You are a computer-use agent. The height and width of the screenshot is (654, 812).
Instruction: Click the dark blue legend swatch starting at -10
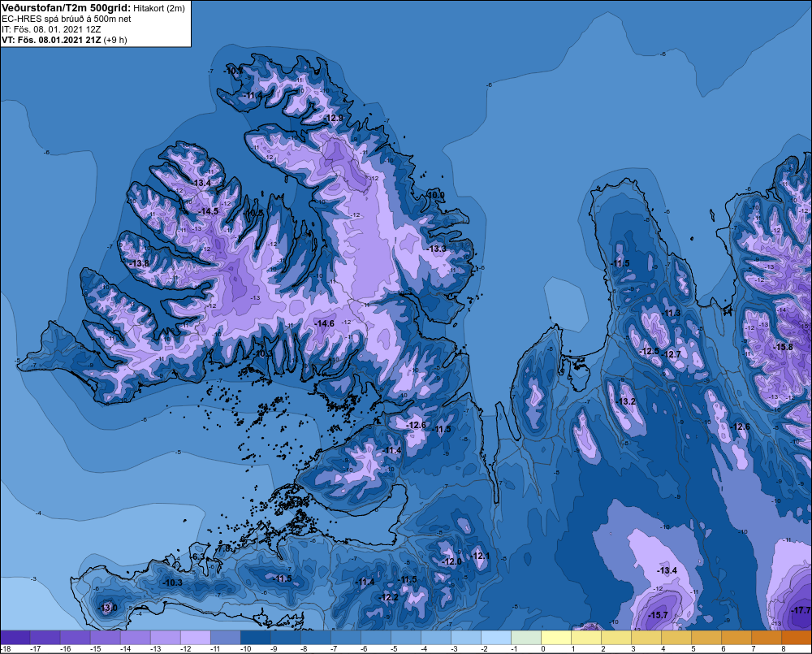click(x=255, y=638)
